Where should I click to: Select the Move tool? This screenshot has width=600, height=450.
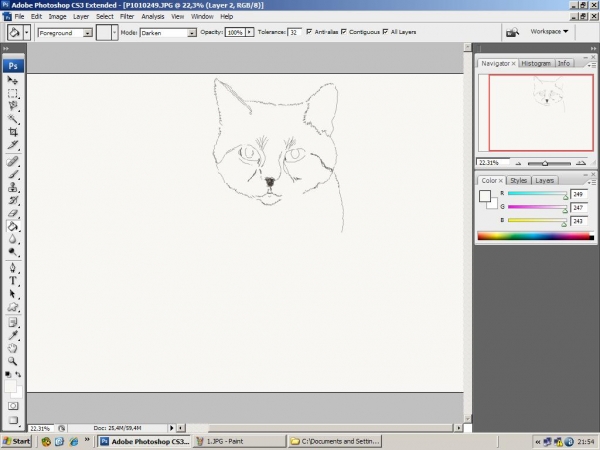pyautogui.click(x=13, y=80)
